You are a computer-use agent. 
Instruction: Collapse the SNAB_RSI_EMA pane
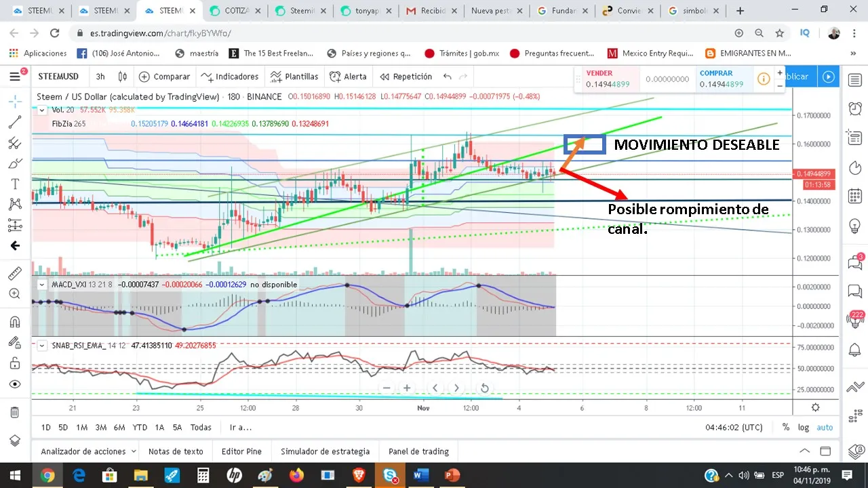pyautogui.click(x=42, y=346)
